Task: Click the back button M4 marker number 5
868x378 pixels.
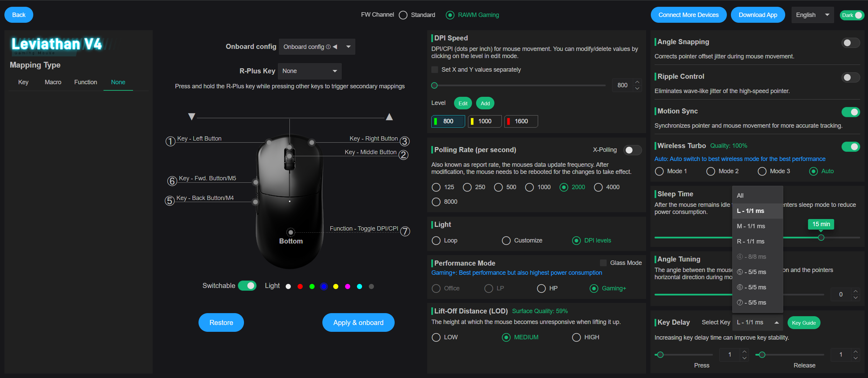Action: tap(170, 200)
